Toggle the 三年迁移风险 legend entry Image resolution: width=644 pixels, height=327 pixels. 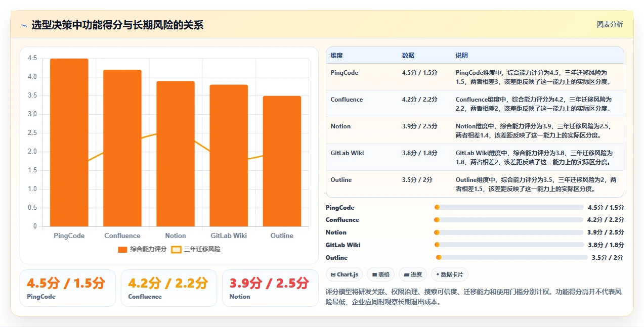pyautogui.click(x=196, y=249)
